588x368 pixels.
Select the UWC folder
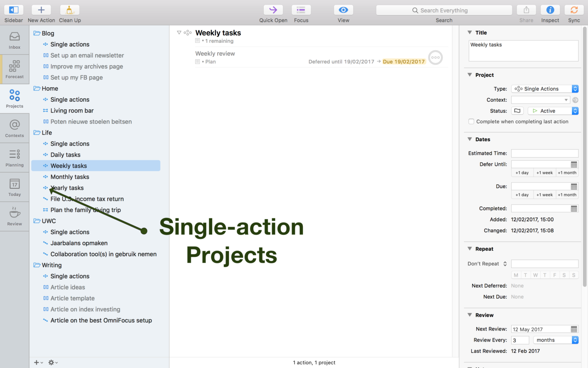(x=45, y=221)
